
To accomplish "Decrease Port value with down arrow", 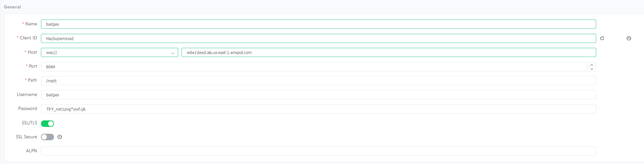I will (592, 69).
